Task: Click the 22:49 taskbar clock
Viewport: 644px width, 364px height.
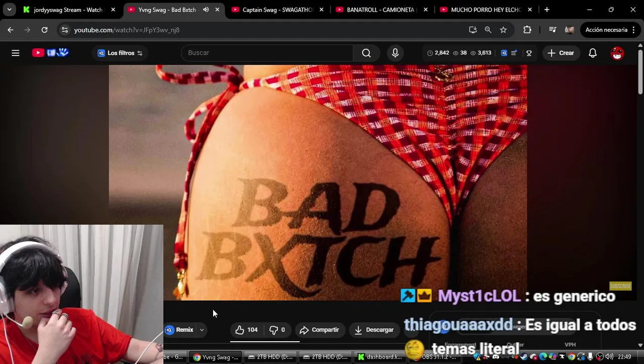Action: [x=624, y=357]
